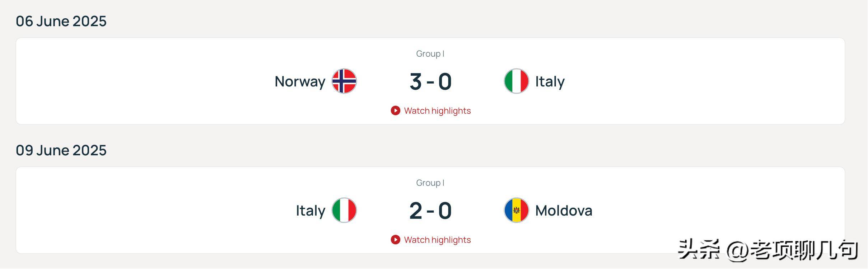Open the 3 - 0 score result
This screenshot has width=868, height=269.
click(430, 81)
